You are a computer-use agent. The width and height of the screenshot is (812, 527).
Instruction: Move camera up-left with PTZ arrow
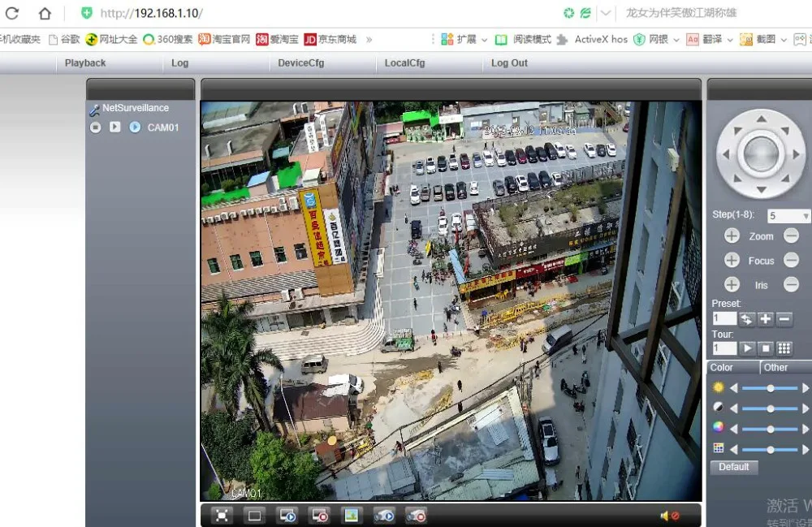[737, 131]
